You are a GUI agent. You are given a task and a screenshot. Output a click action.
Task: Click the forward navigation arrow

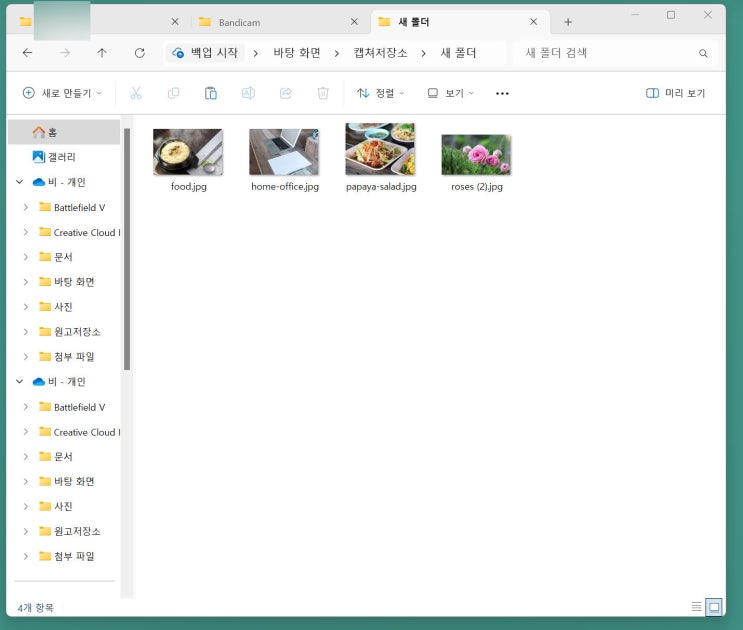coord(65,53)
